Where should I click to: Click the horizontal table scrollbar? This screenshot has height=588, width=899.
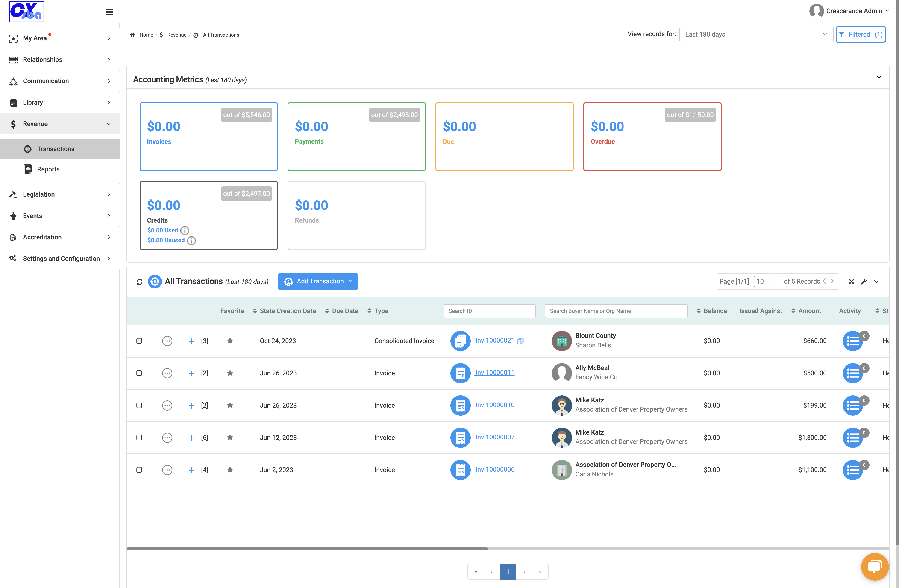(307, 548)
